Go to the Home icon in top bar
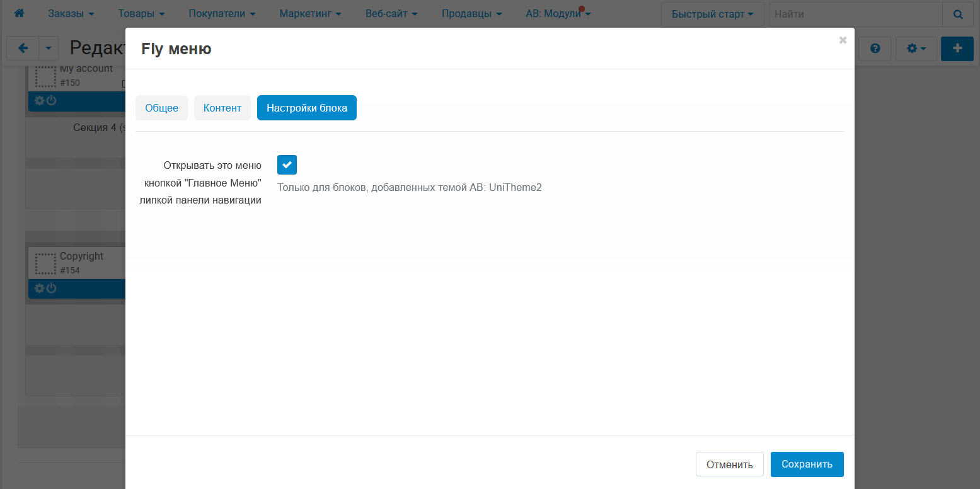The height and width of the screenshot is (489, 980). [19, 13]
